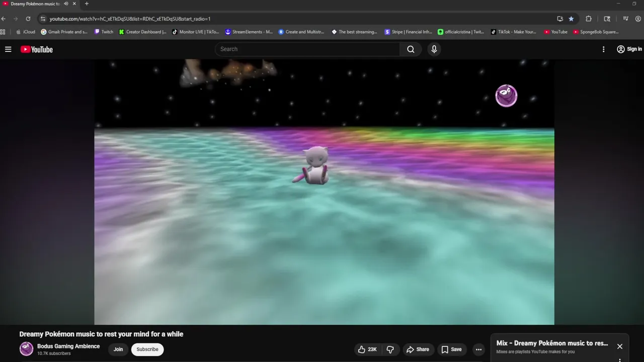
Task: Reload the page
Action: (28, 19)
